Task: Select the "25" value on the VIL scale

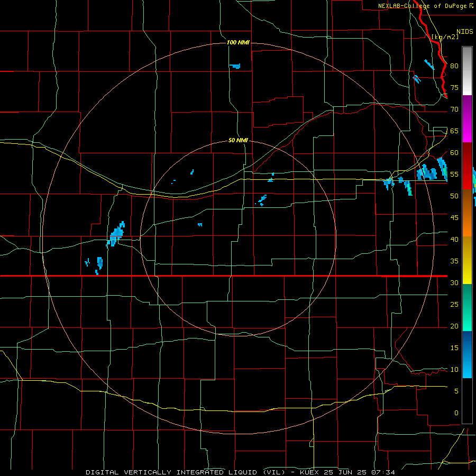Action: pyautogui.click(x=454, y=305)
